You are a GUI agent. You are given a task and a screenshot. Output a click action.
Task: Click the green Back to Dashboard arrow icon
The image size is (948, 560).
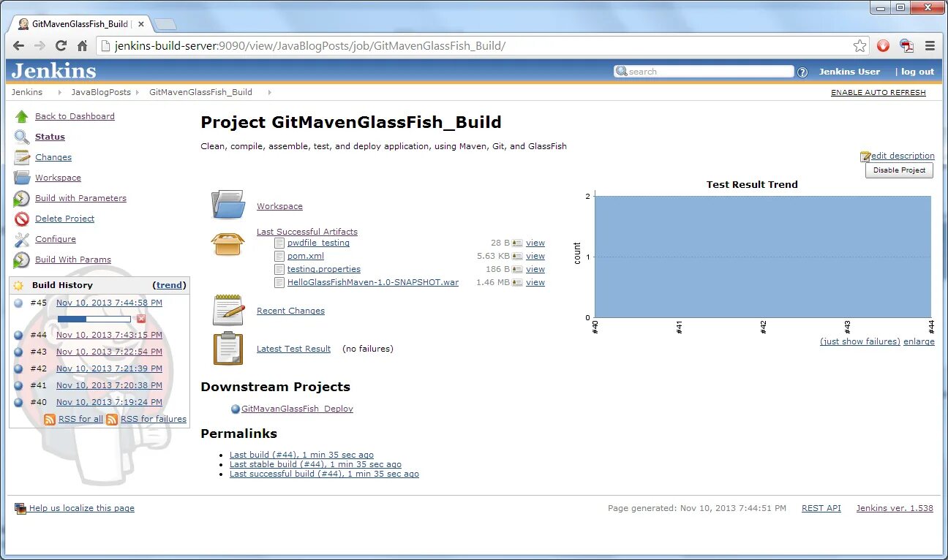tap(22, 116)
